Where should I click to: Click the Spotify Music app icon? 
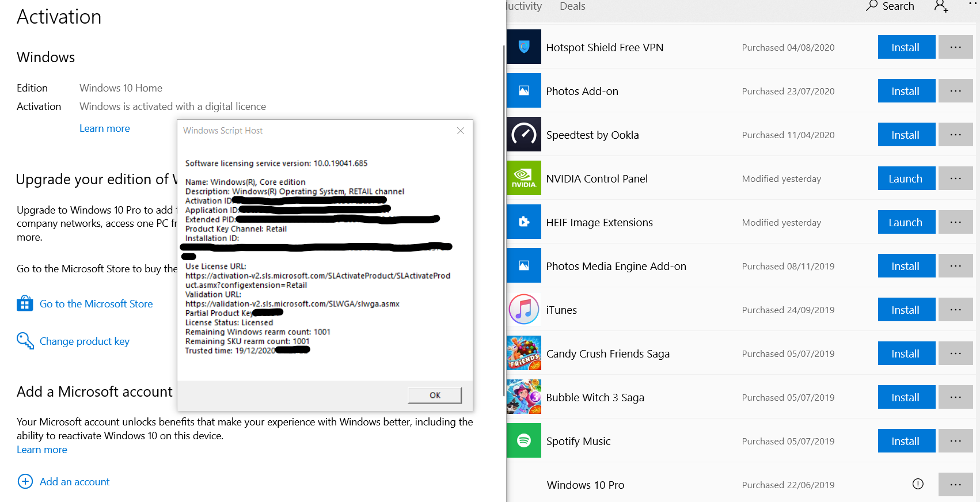(x=524, y=440)
